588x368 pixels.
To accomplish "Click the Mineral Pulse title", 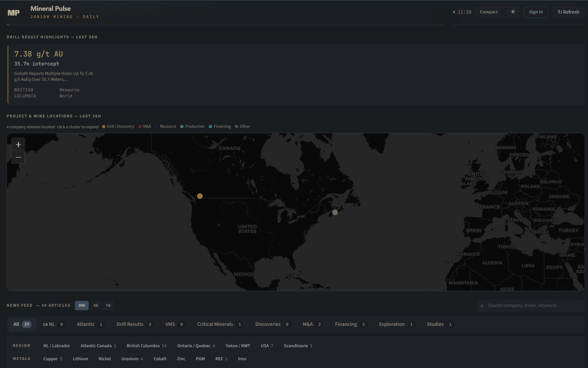I will (x=51, y=8).
